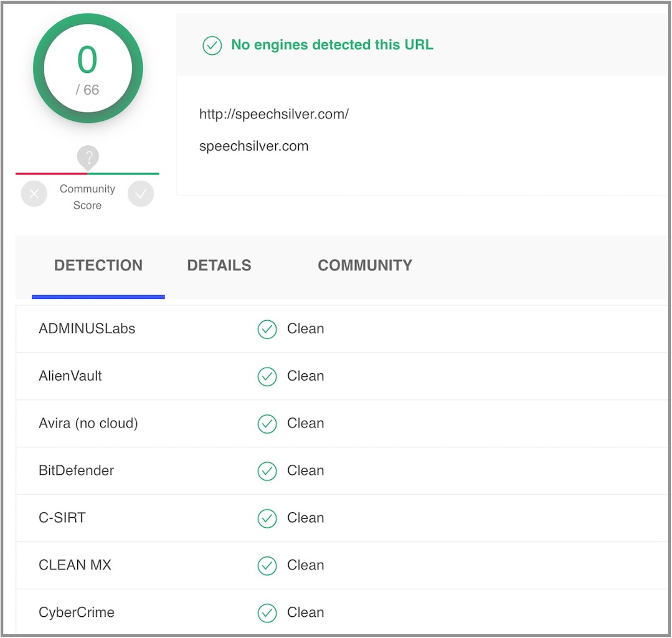Select the ADMINUSLabs engine name

(x=87, y=329)
